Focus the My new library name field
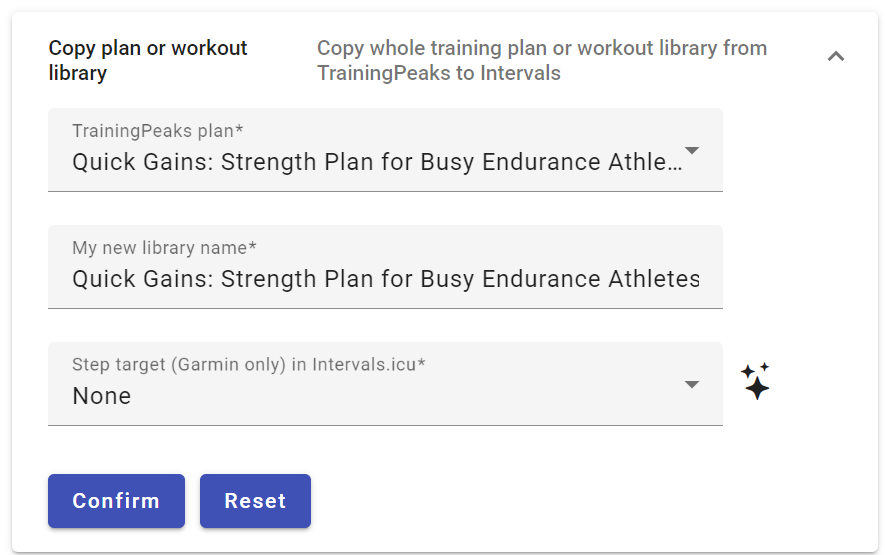The width and height of the screenshot is (885, 555). pos(385,279)
